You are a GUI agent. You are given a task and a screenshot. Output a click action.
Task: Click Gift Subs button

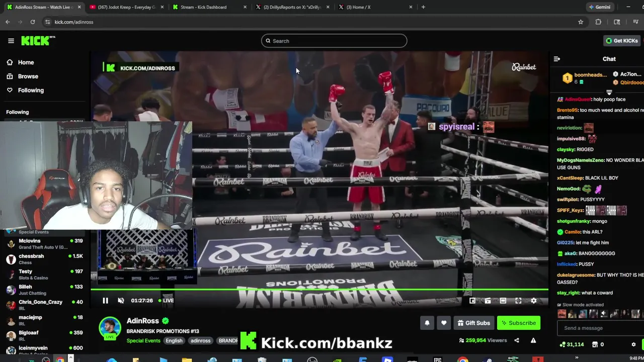click(473, 323)
